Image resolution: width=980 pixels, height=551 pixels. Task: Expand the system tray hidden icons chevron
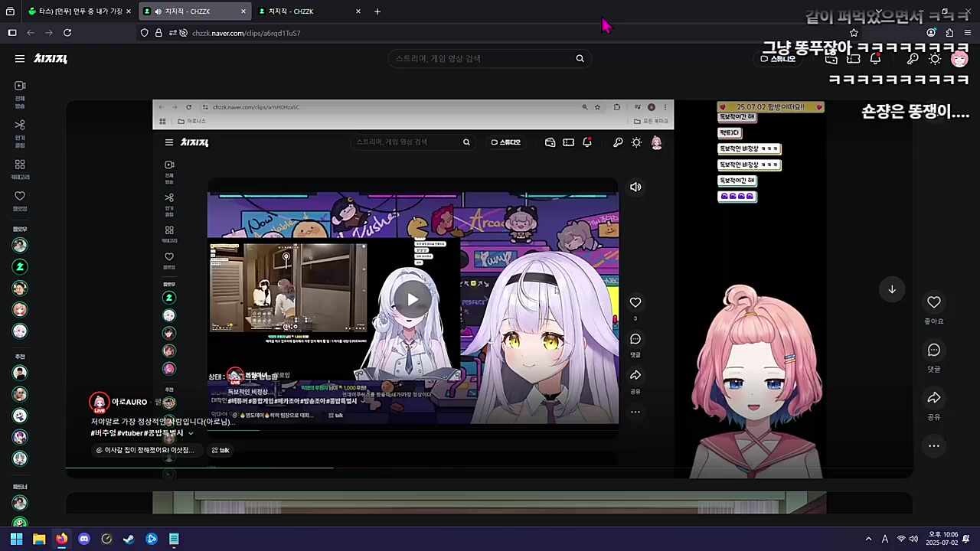868,539
